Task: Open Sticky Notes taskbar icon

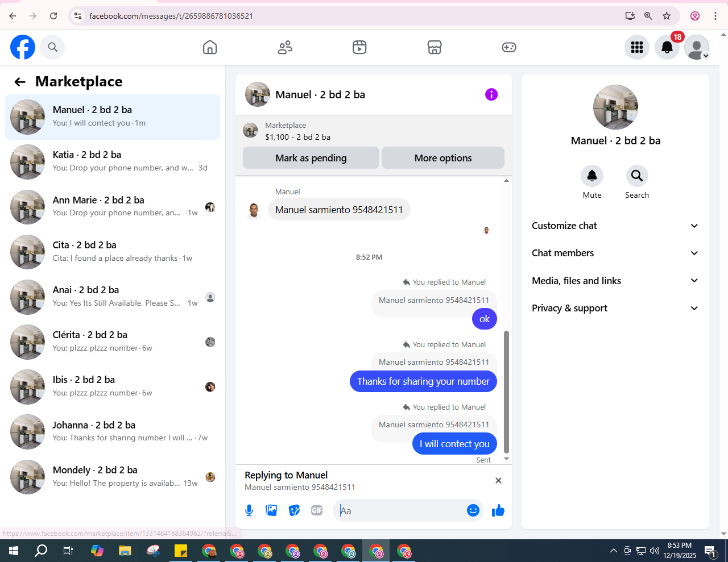Action: point(181,551)
